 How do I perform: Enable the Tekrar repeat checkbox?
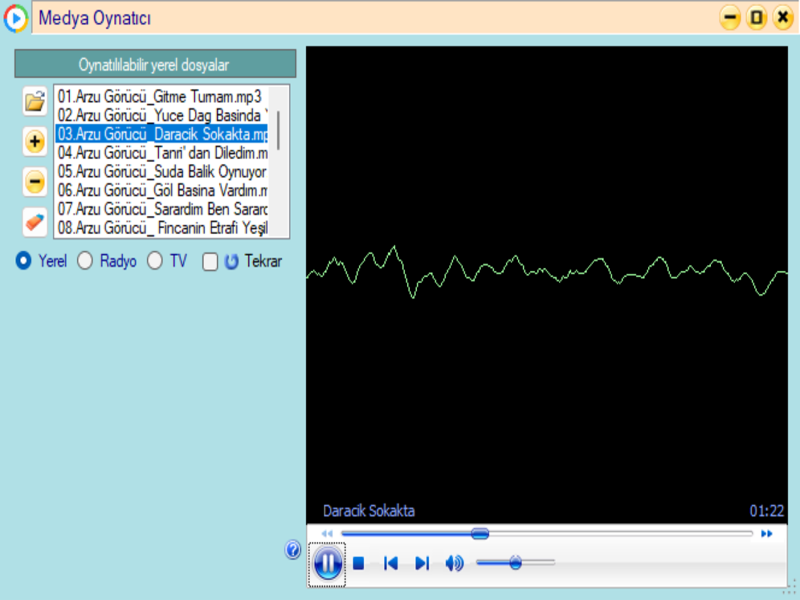pos(210,262)
